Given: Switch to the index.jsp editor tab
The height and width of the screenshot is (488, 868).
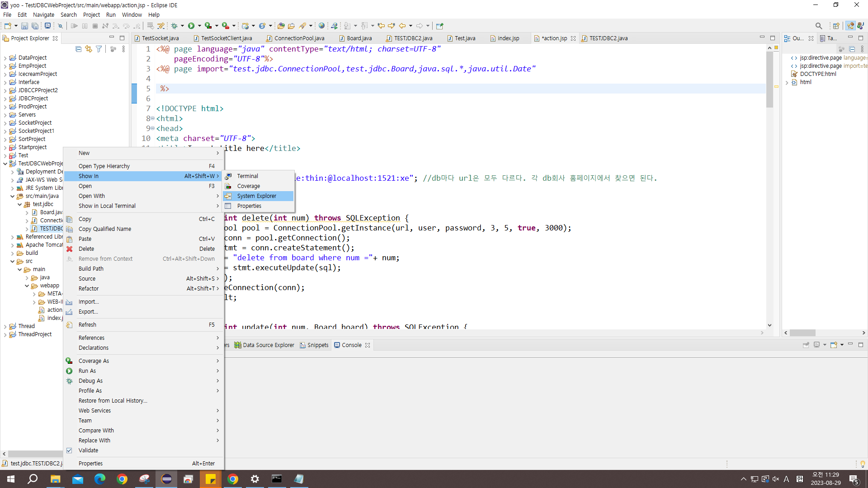Looking at the screenshot, I should 508,38.
